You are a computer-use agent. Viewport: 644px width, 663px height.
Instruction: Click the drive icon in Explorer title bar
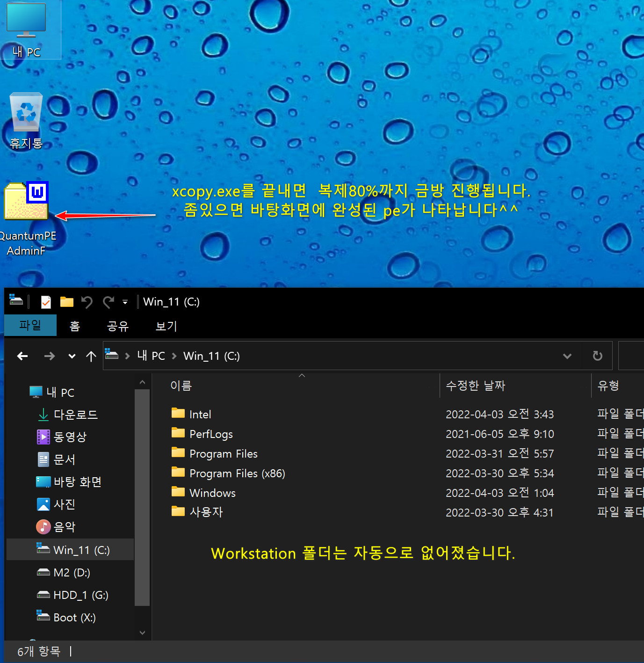16,301
